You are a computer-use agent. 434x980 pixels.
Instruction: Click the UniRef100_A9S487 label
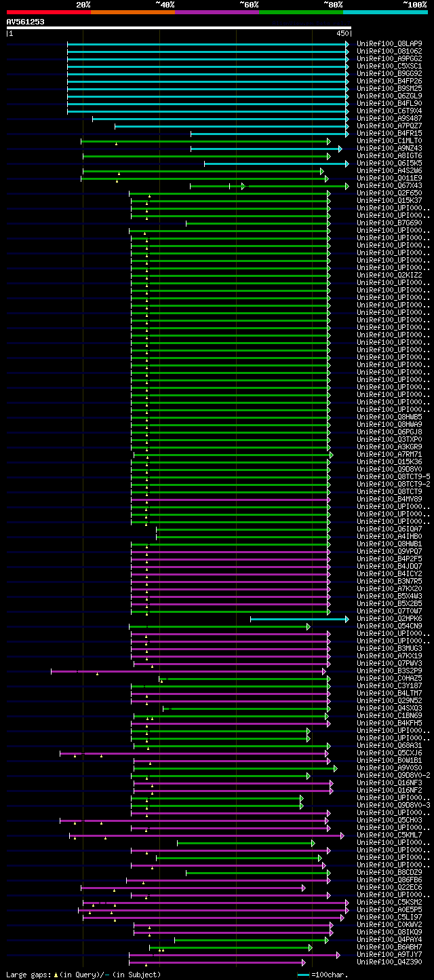389,119
